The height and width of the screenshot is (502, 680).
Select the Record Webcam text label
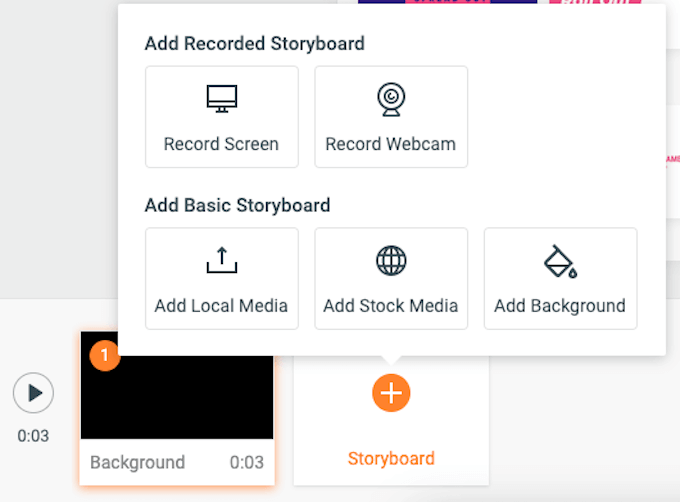390,144
